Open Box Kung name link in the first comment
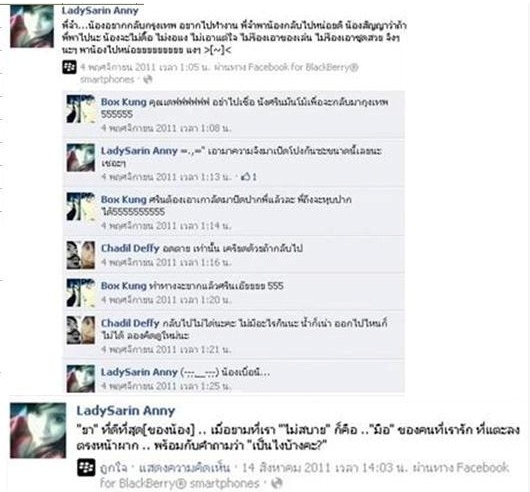The height and width of the screenshot is (492, 530). point(124,102)
